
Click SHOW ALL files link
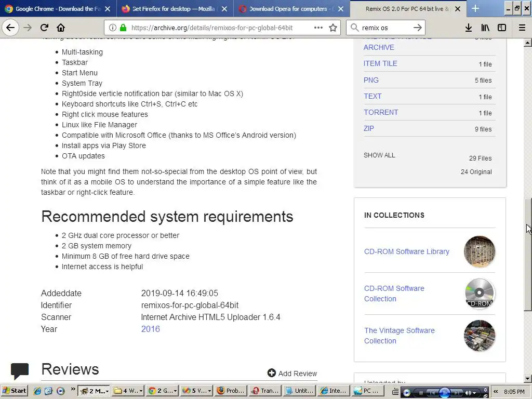tap(379, 155)
